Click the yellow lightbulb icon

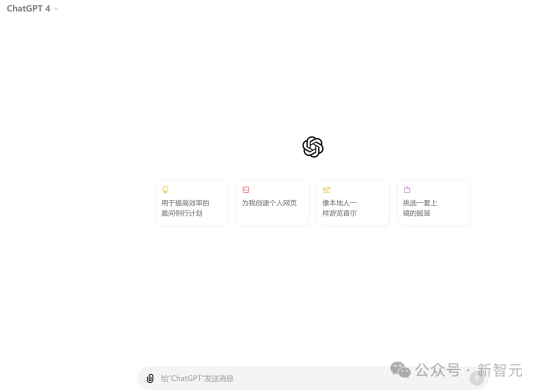[165, 190]
